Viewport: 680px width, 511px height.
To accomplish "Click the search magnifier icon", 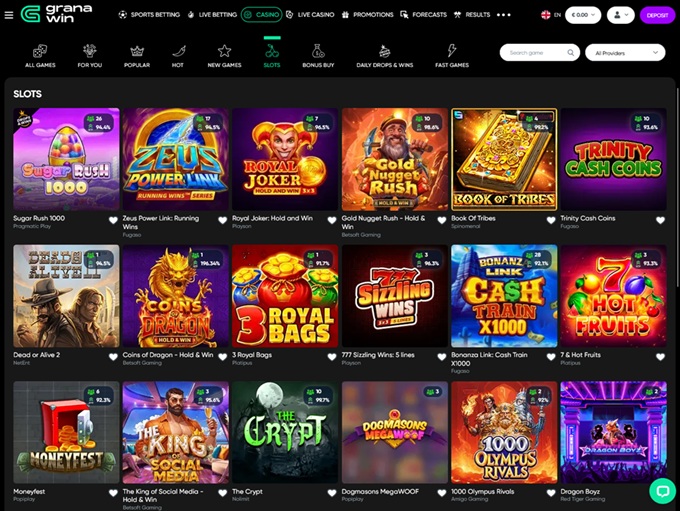I will coord(571,52).
